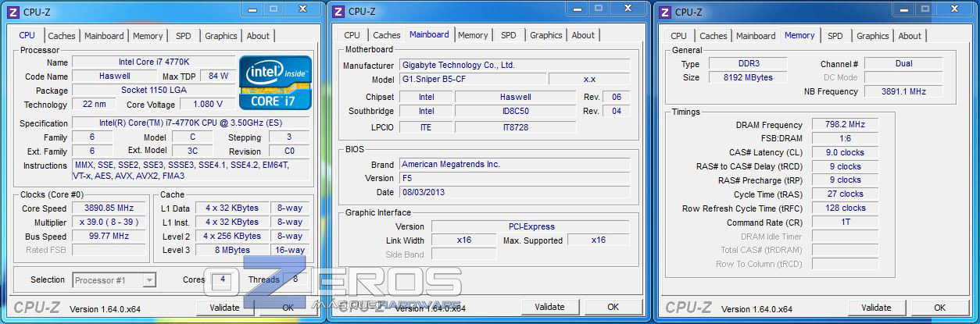Viewport: 980px width, 324px height.
Task: Click the 8 MBytes Level 3 cache value
Action: 233,251
